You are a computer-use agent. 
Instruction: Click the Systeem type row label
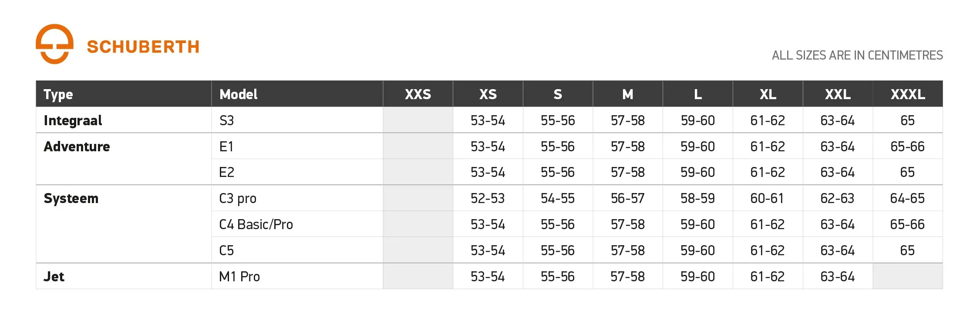(71, 198)
